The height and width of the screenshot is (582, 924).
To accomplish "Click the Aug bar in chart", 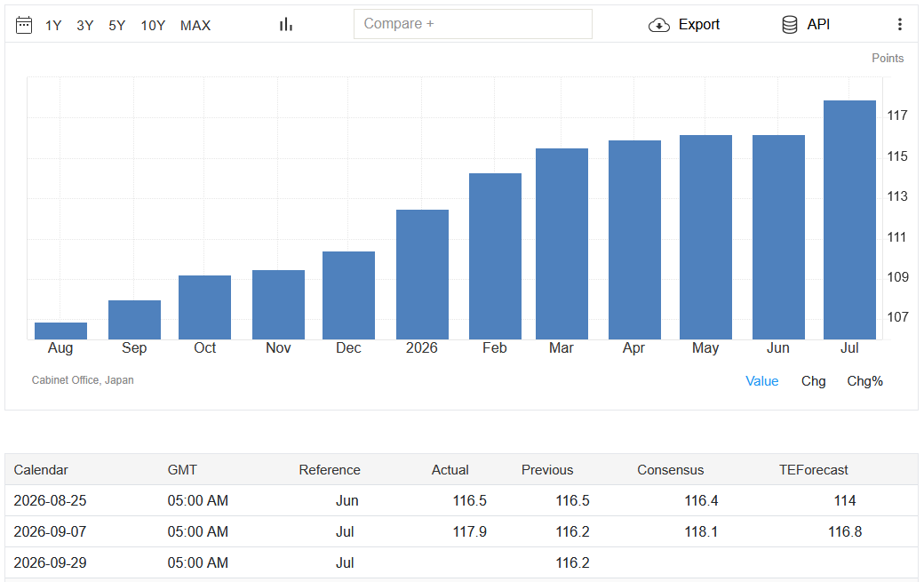I will (x=60, y=331).
